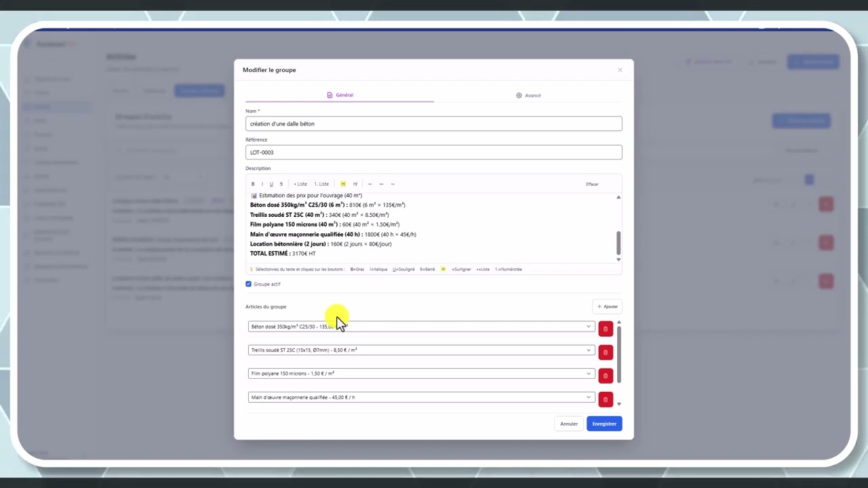Screen dimensions: 868x488
Task: Align description text left
Action: click(370, 184)
